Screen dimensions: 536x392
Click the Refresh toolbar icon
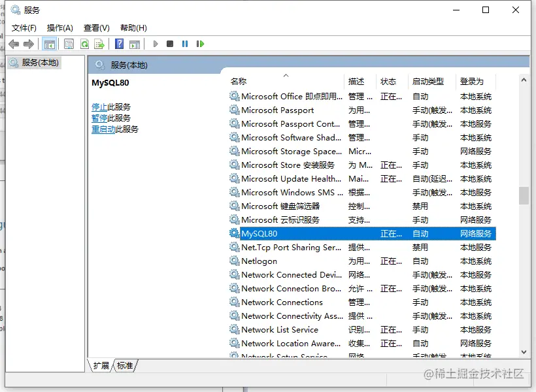(x=84, y=44)
